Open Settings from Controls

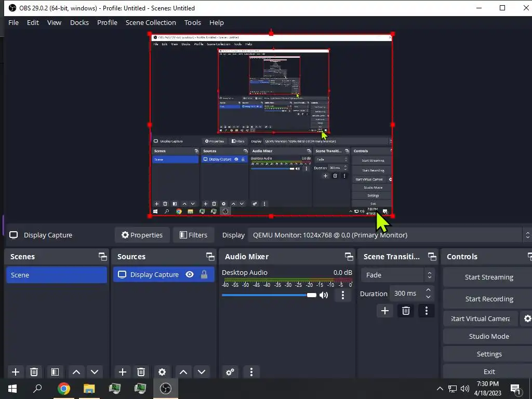(488, 354)
